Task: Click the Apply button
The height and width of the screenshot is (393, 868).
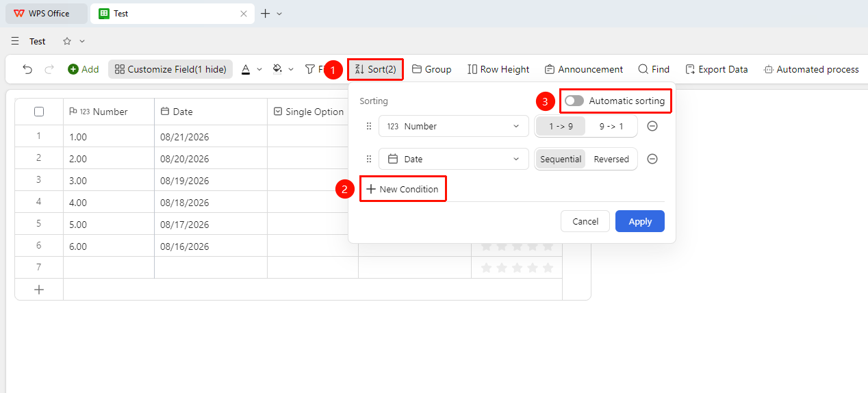Action: 640,221
